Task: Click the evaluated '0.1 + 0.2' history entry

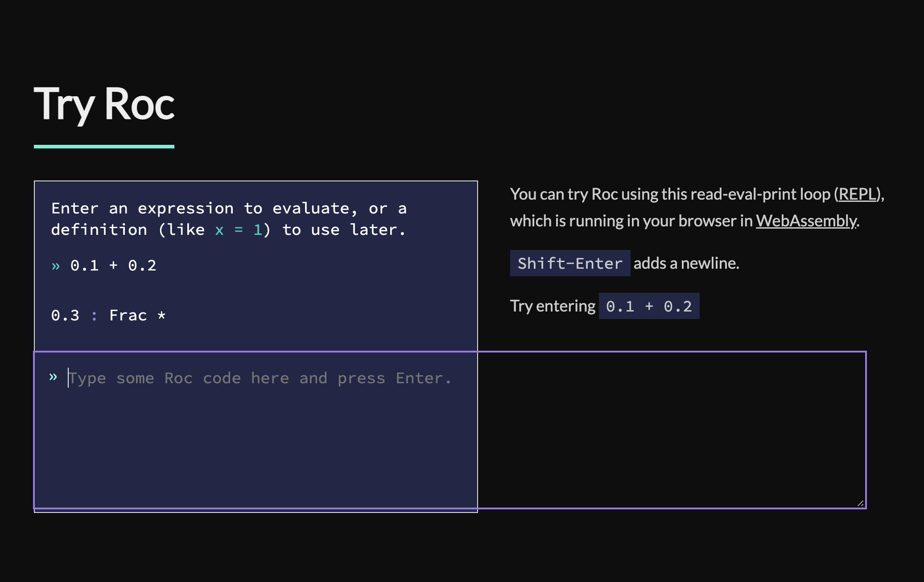Action: [x=113, y=266]
